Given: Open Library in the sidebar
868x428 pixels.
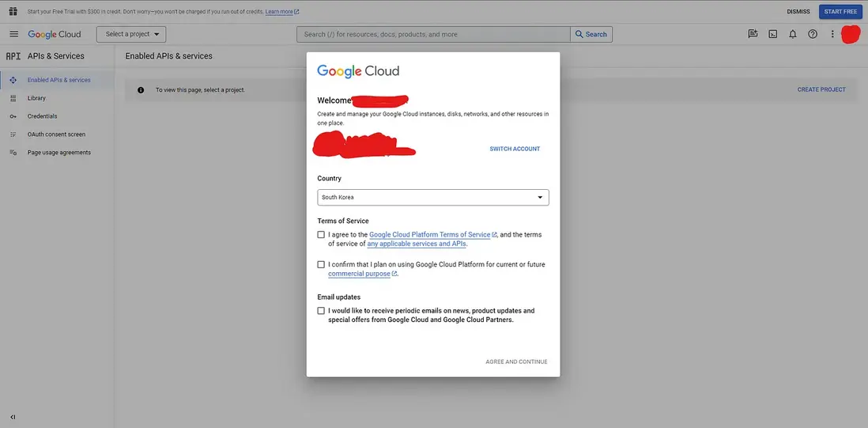Looking at the screenshot, I should pos(57,98).
